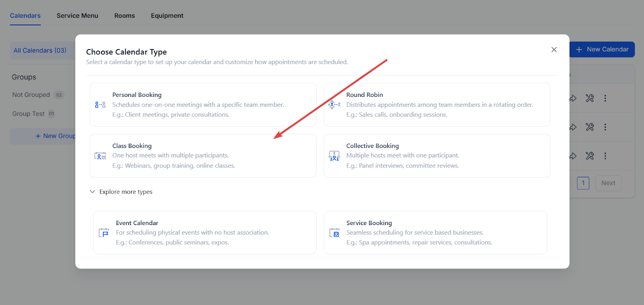This screenshot has width=644, height=305.
Task: Click the New Calendar button
Action: tap(602, 49)
